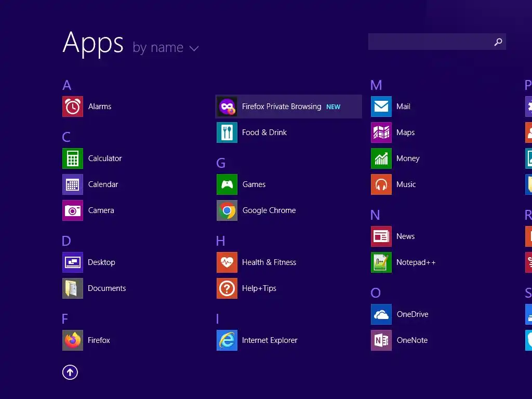532x399 pixels.
Task: Select the letter H group header
Action: click(x=220, y=241)
